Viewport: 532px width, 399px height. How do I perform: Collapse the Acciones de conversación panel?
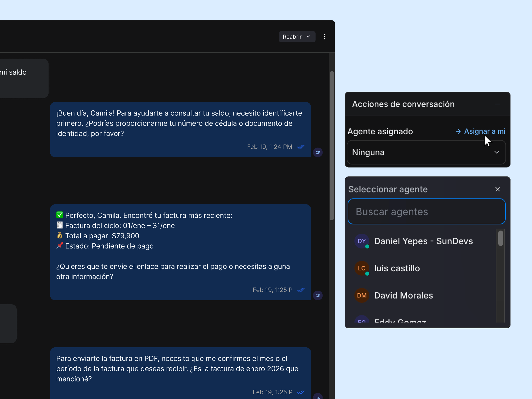coord(497,104)
